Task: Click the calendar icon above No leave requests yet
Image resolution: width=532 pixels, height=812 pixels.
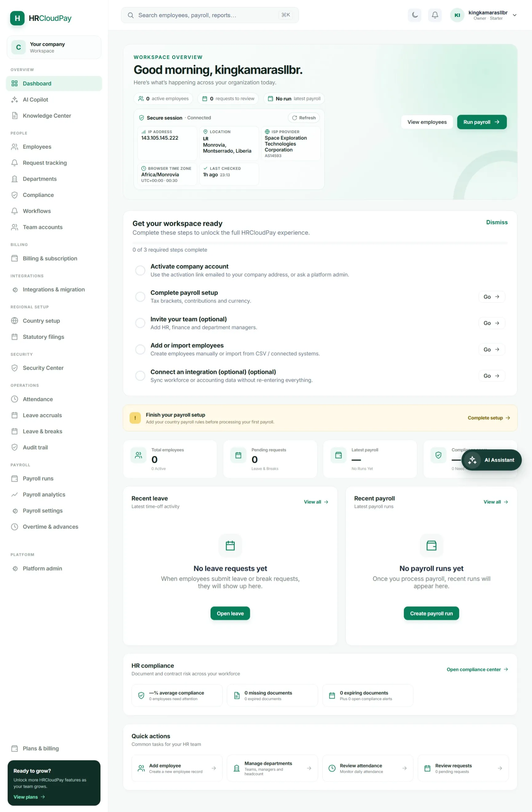Action: [x=230, y=545]
